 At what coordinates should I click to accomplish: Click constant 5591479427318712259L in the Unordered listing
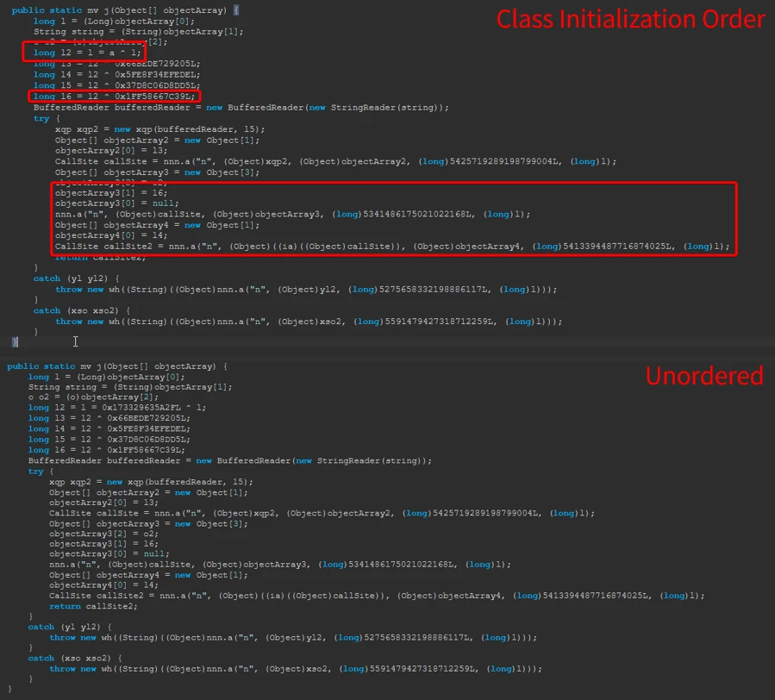coord(423,669)
